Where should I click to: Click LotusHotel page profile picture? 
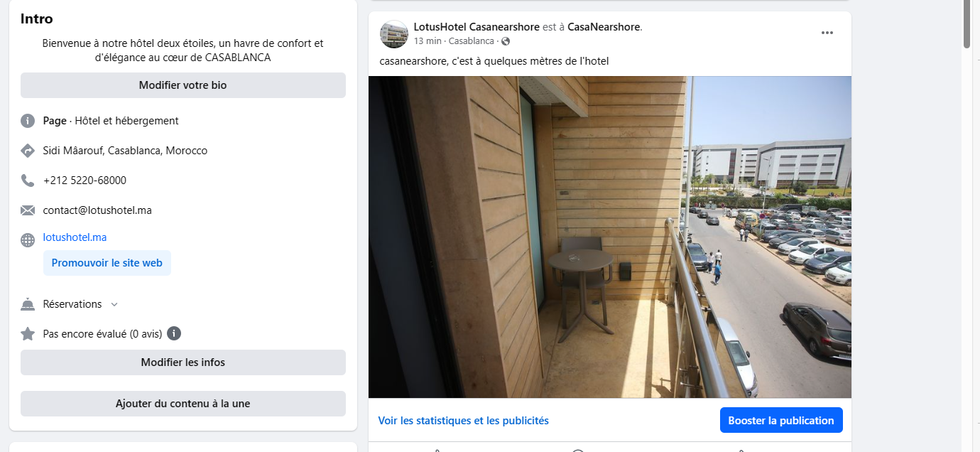[x=394, y=33]
